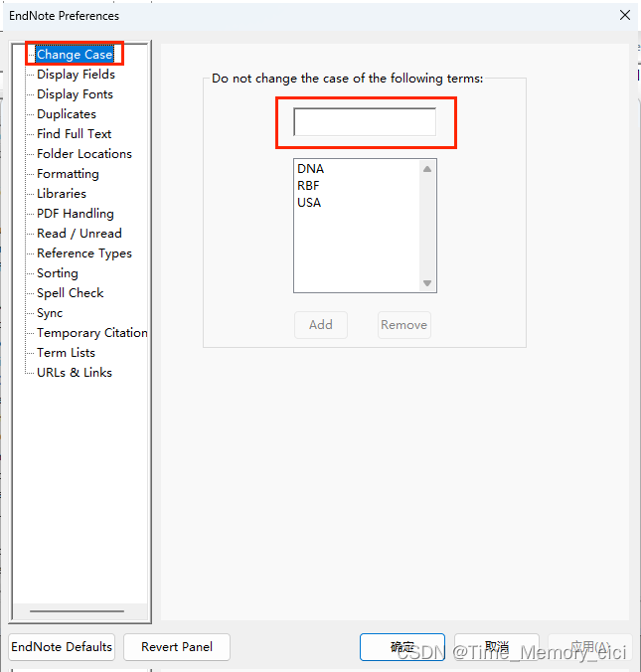Open PDF Handling preferences
641x672 pixels.
point(76,214)
